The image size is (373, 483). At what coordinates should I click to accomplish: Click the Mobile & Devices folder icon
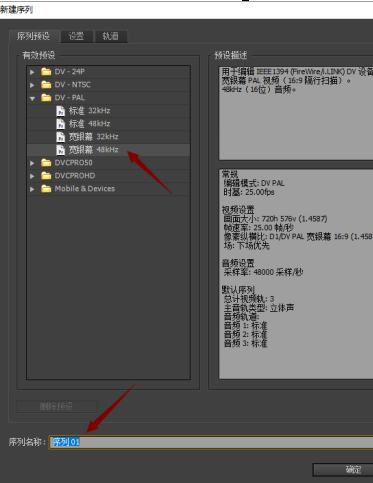[x=46, y=188]
